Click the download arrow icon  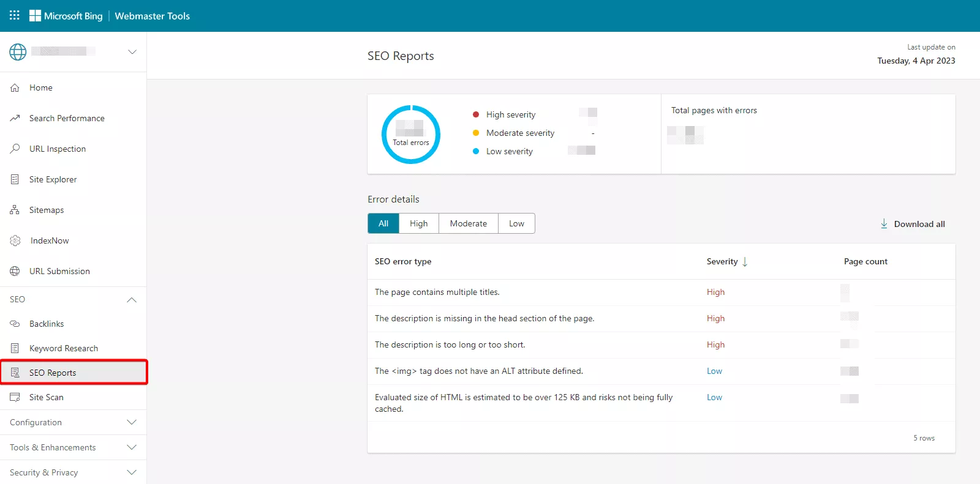(x=884, y=224)
